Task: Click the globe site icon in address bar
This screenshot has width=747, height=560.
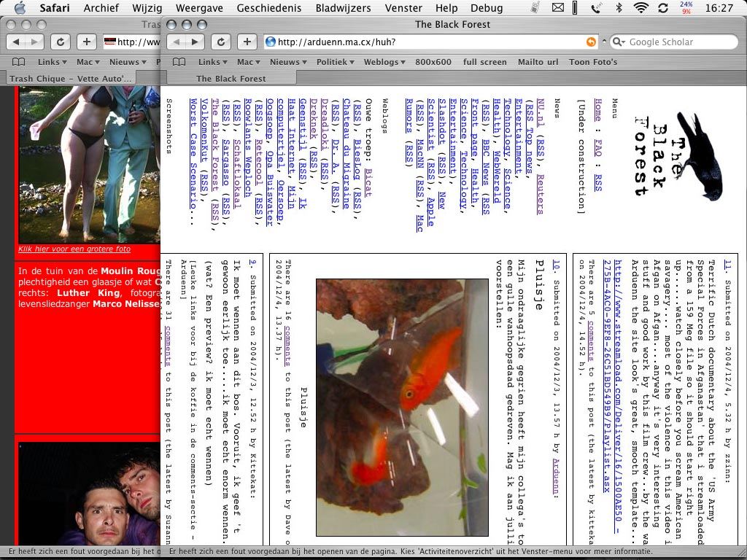Action: coord(271,42)
